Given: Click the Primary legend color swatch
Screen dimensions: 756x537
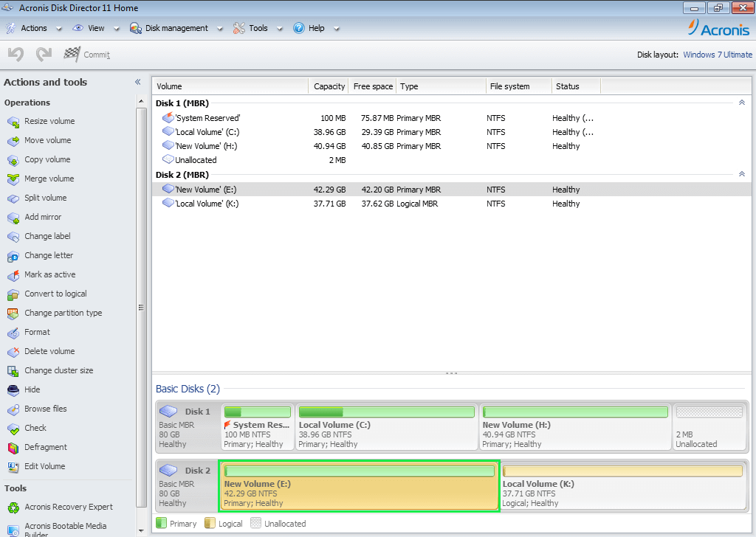Looking at the screenshot, I should click(x=162, y=523).
